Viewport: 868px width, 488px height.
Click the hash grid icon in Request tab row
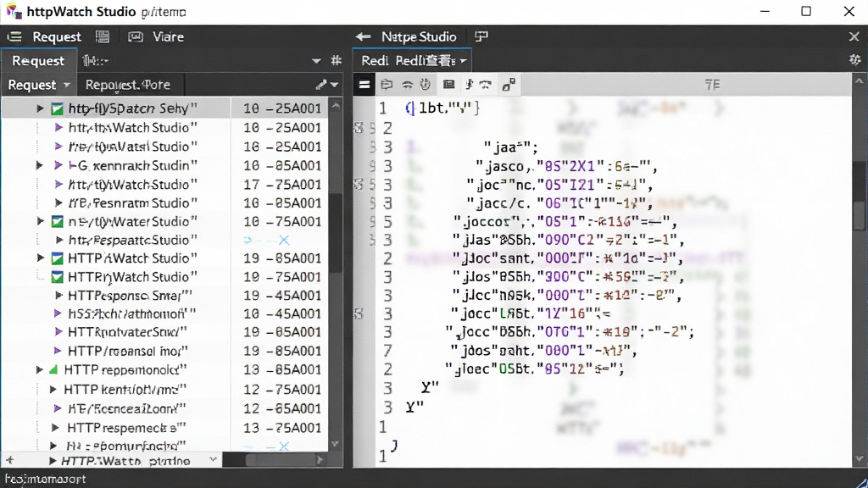click(x=336, y=60)
